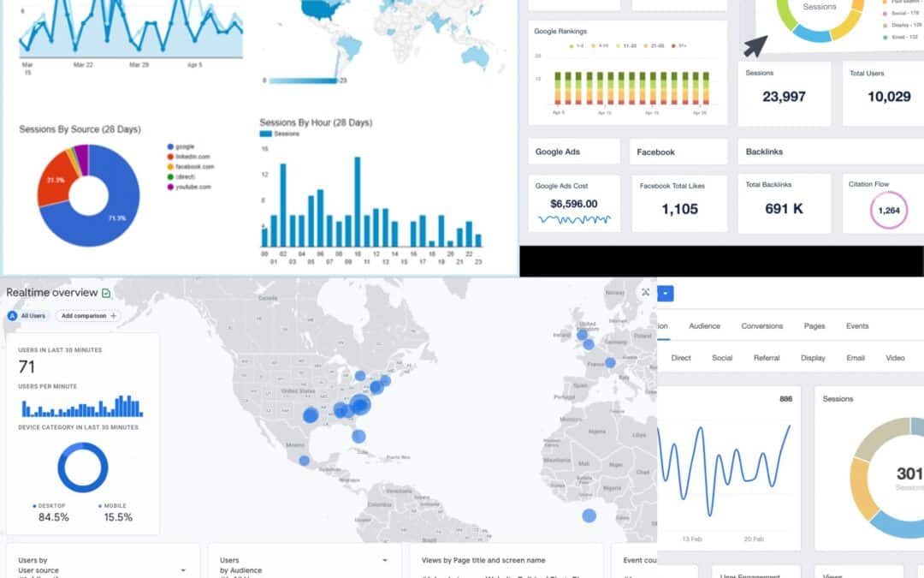Click the youtube.com legend color dot
924x578 pixels.
(170, 187)
